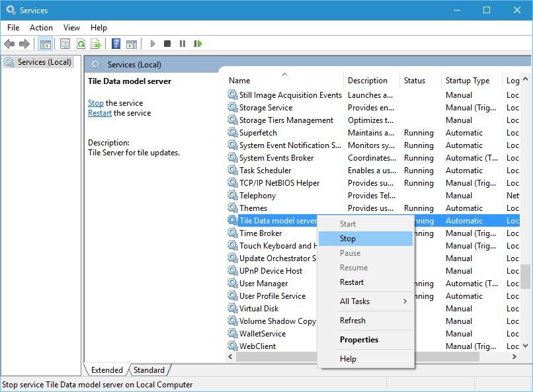Screen dimensions: 533x392
Task: Switch to the Standard tab
Action: (x=149, y=370)
